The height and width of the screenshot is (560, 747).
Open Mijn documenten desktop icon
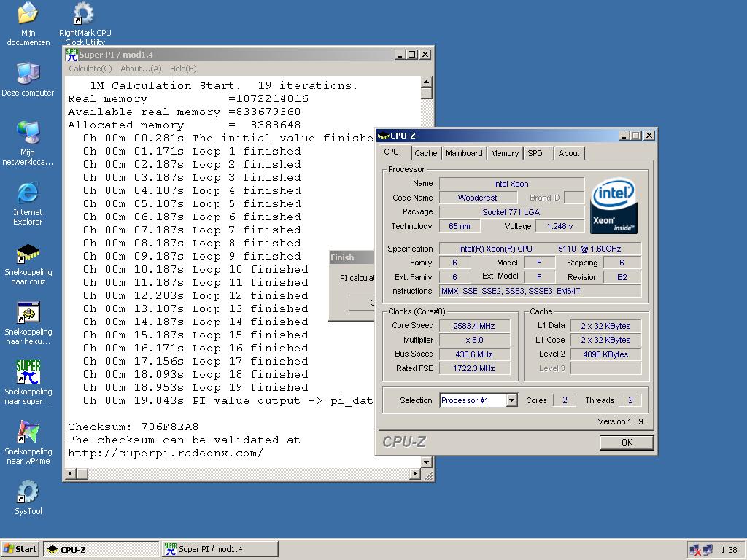click(28, 23)
